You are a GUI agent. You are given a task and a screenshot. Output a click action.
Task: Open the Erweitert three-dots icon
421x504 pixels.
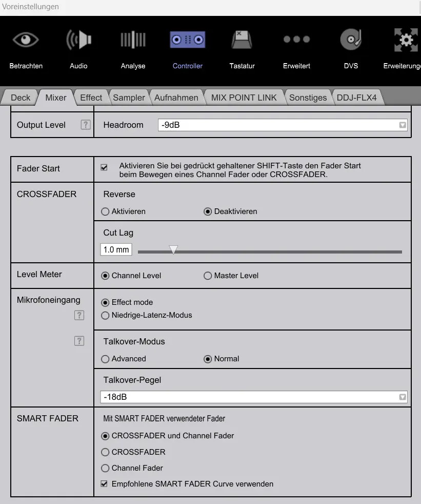pyautogui.click(x=296, y=40)
